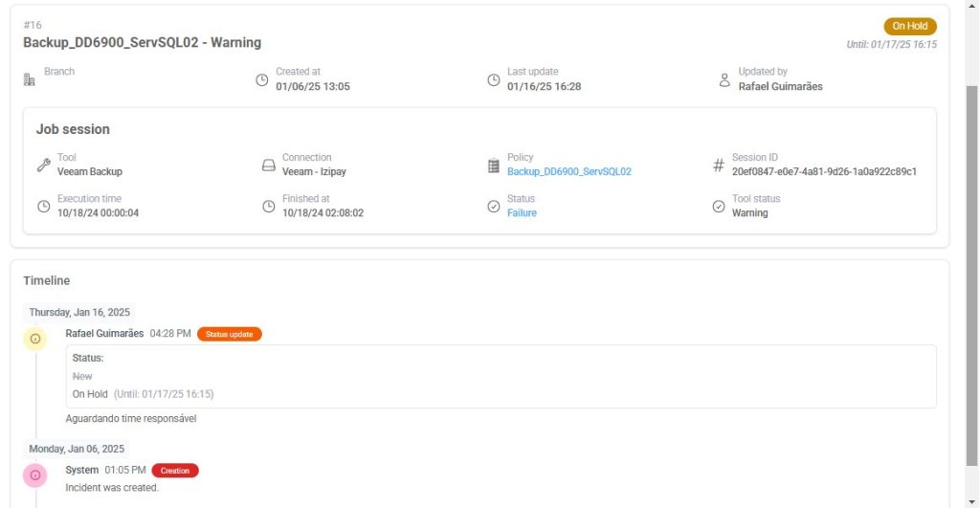Click the Session ID value text
The height and width of the screenshot is (508, 980).
[824, 172]
